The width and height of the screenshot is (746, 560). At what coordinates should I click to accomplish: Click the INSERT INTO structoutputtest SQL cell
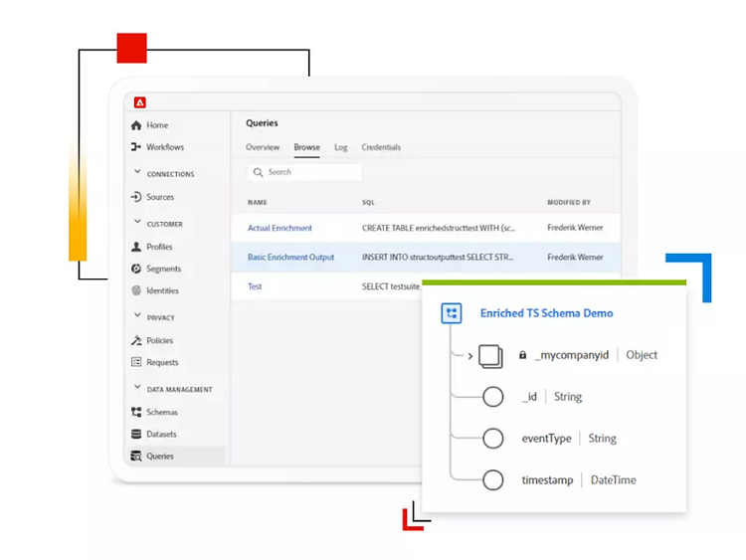438,257
